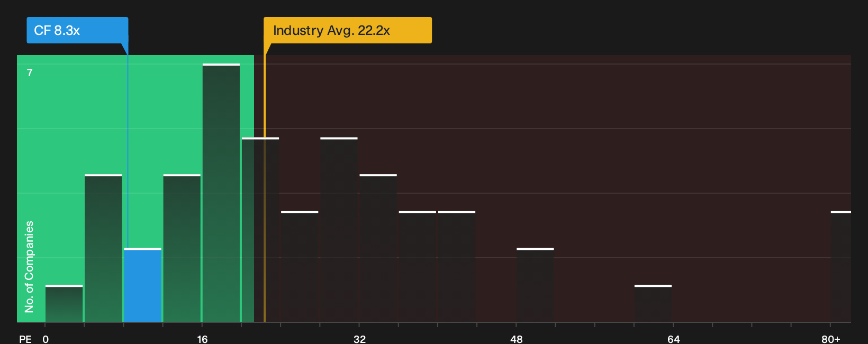Select the tallest bar at PE 16

tap(221, 193)
